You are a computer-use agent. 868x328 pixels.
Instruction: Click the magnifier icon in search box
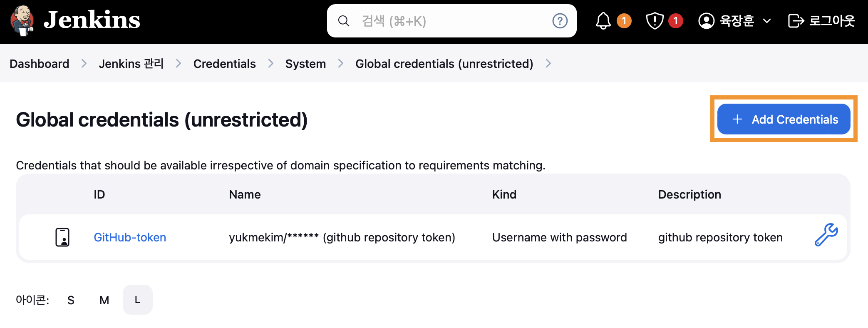(344, 21)
